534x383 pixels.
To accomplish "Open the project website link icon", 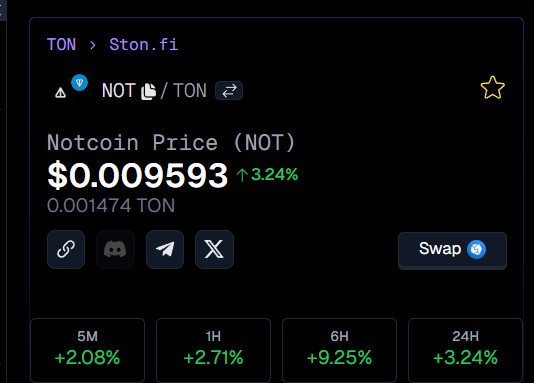I will coord(66,249).
